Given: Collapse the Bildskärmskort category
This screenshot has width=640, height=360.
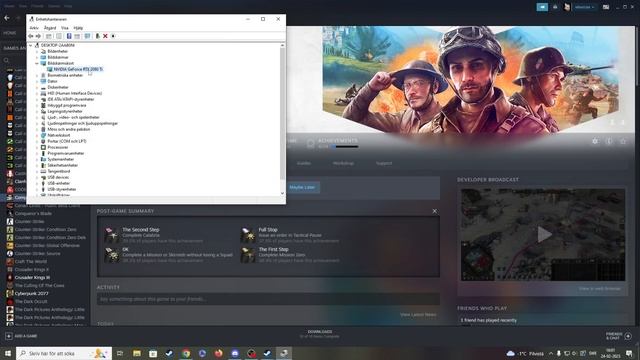Looking at the screenshot, I should 37,63.
